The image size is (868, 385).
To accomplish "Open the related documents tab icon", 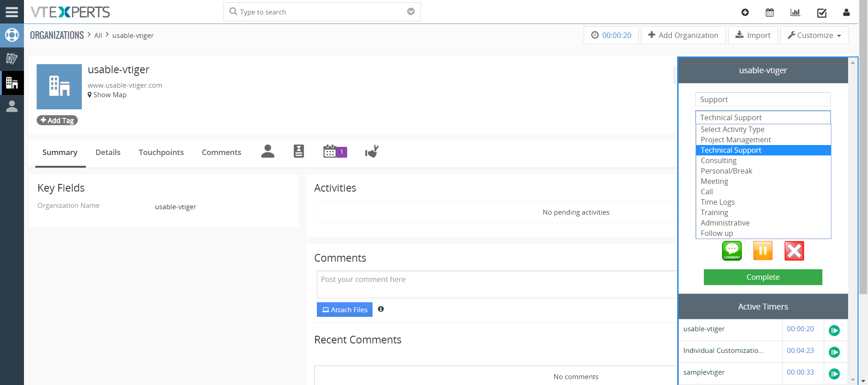I will pyautogui.click(x=299, y=151).
